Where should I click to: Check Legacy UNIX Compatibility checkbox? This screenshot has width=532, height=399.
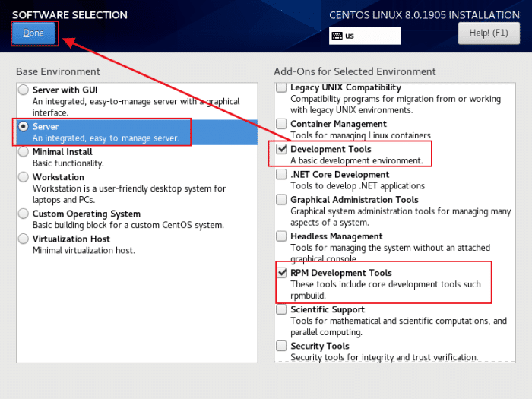281,87
